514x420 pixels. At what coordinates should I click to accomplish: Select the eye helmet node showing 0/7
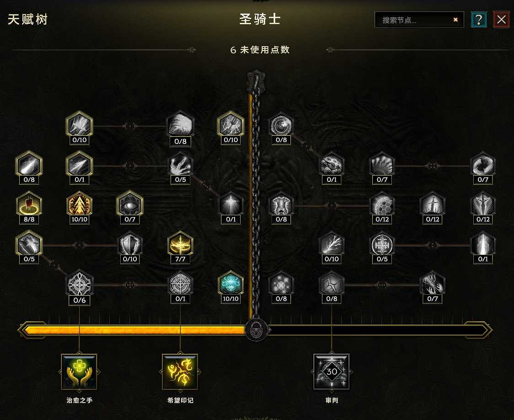130,204
